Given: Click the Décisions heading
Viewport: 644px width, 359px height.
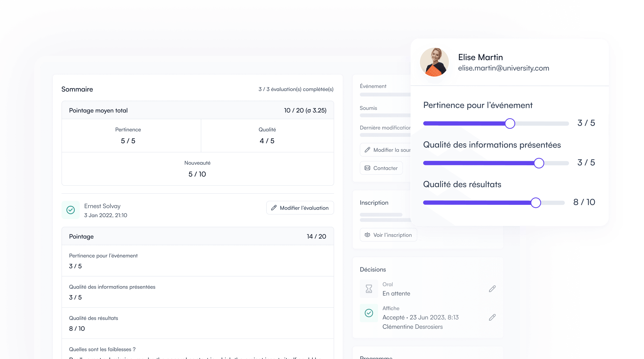Looking at the screenshot, I should (x=373, y=270).
